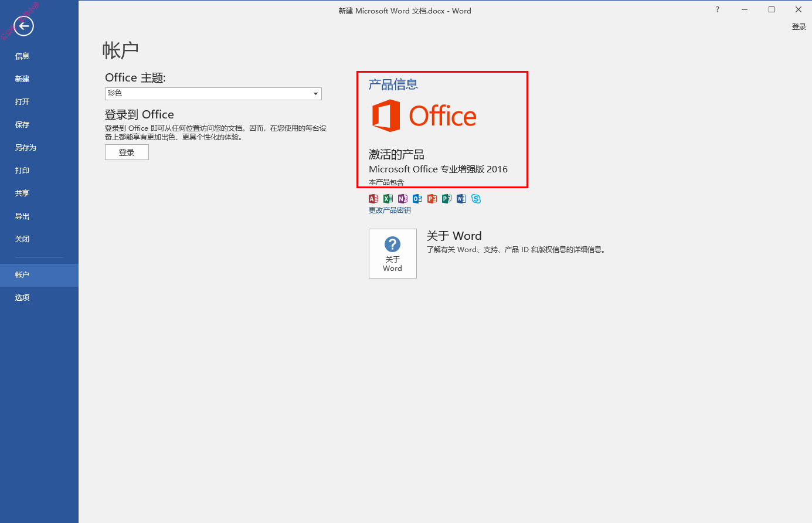This screenshot has width=812, height=523.
Task: Go back using the circular arrow button
Action: [x=24, y=26]
